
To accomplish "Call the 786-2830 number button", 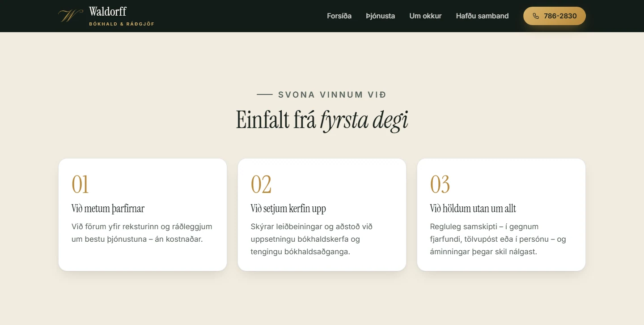I will pos(555,16).
